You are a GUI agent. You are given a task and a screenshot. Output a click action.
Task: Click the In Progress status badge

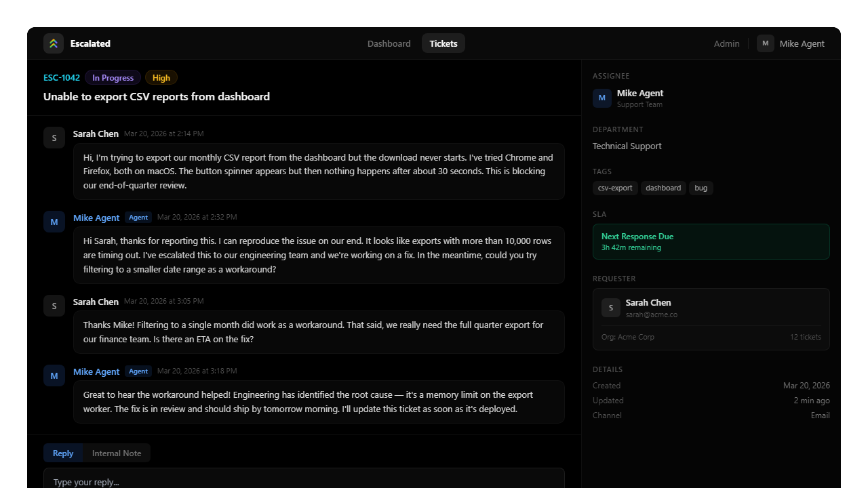[113, 78]
